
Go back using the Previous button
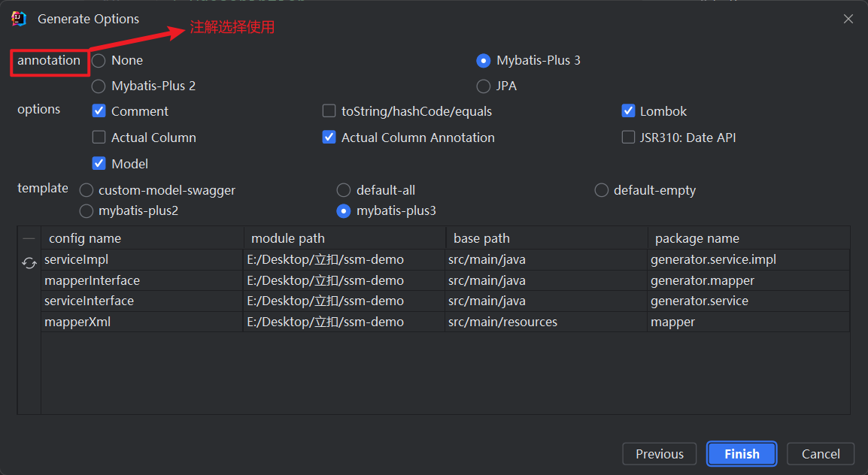click(x=659, y=454)
